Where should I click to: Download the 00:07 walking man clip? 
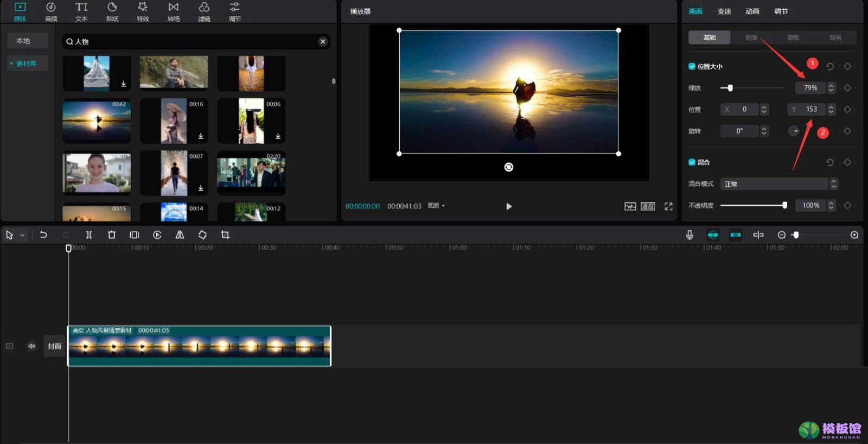tap(201, 188)
